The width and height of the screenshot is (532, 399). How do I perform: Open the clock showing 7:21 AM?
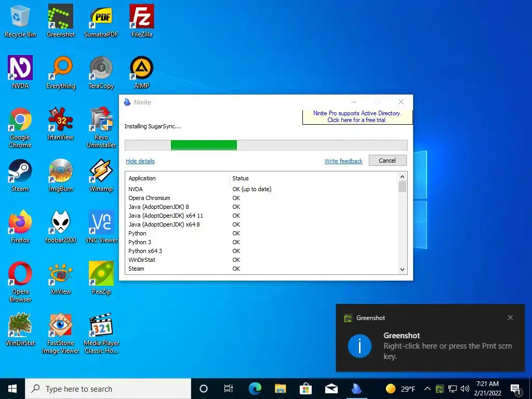487,389
